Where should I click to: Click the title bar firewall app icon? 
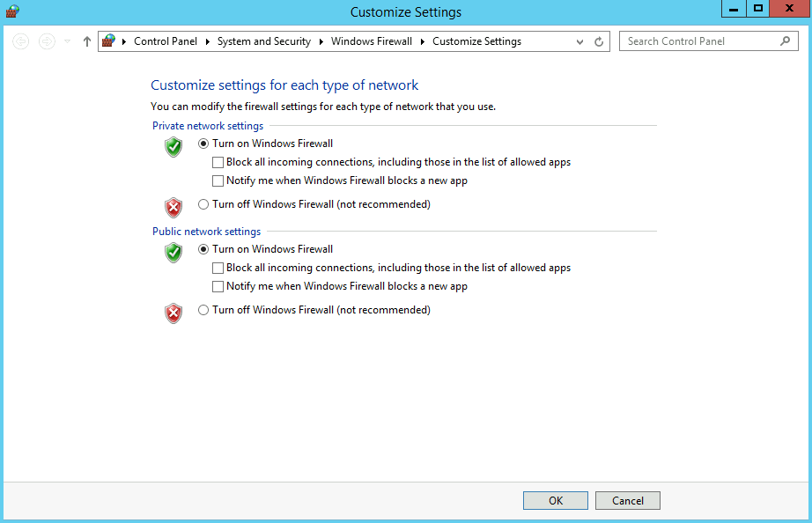point(12,11)
